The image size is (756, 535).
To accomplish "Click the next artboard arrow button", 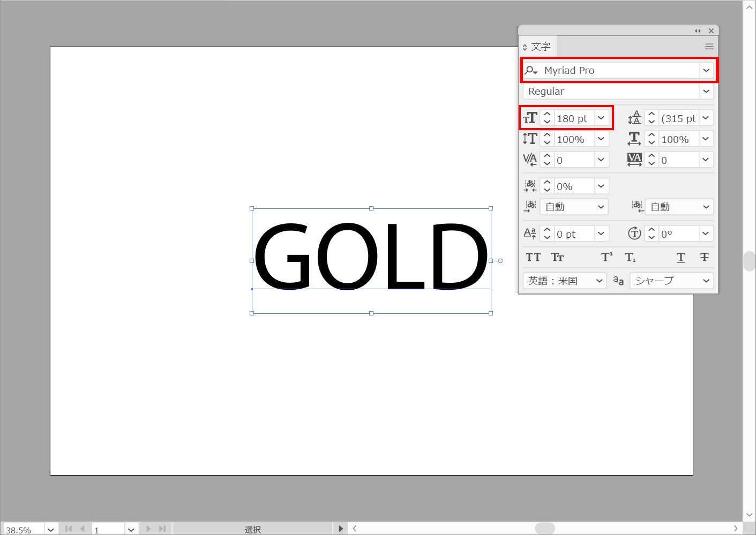I will click(148, 529).
